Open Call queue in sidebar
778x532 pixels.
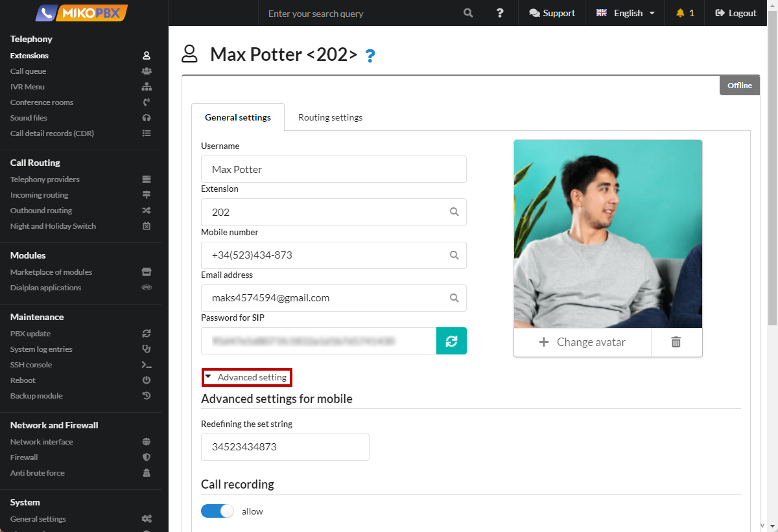(29, 71)
